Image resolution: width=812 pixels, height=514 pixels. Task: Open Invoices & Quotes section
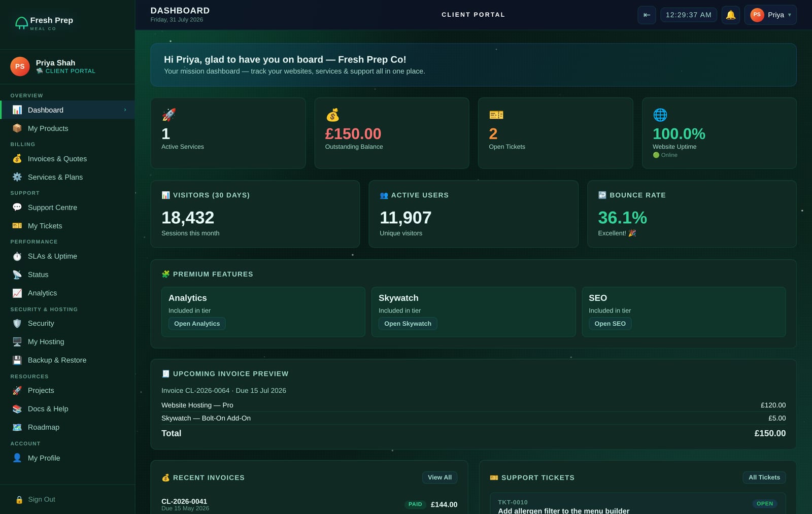tap(67, 159)
